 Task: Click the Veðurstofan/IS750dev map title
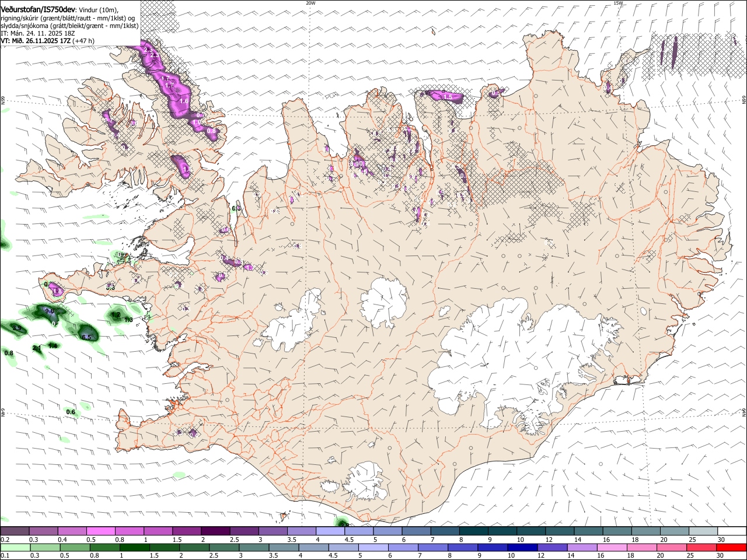[x=38, y=9]
